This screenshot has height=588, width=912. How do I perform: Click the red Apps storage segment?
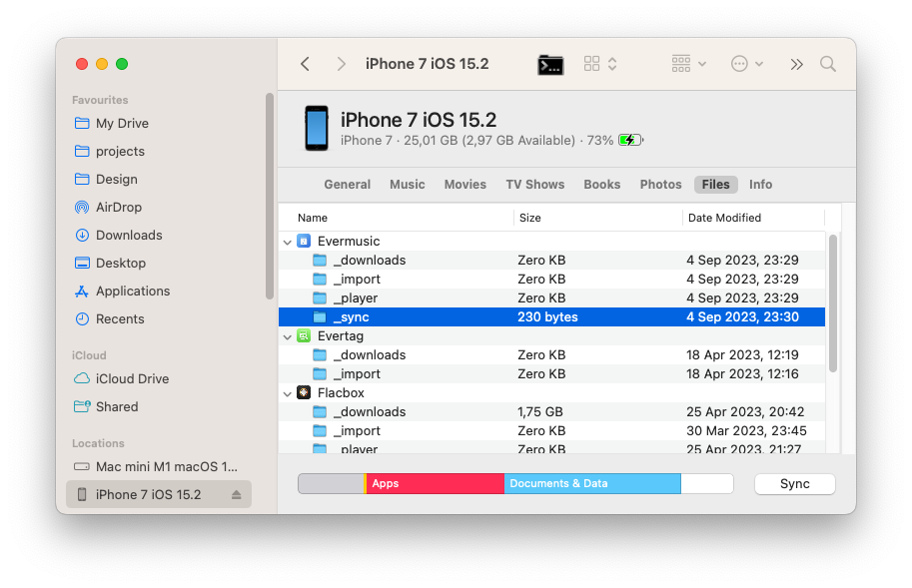pyautogui.click(x=434, y=483)
